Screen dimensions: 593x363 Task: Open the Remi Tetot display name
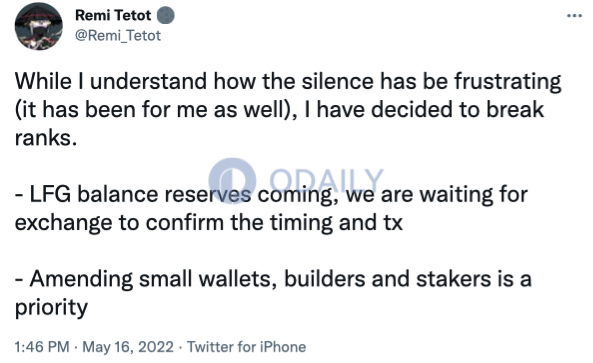pyautogui.click(x=113, y=16)
